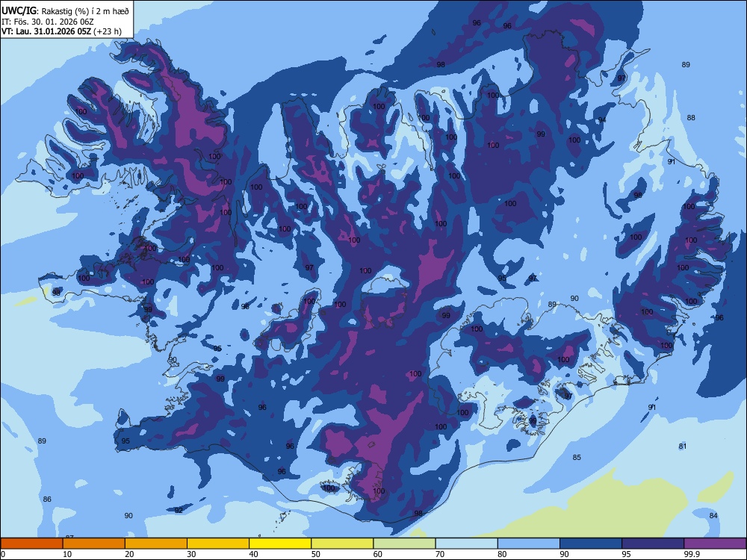Viewport: 747px width, 560px height.
Task: Click the dark orange 0–10 legend swatch
Action: pyautogui.click(x=31, y=544)
